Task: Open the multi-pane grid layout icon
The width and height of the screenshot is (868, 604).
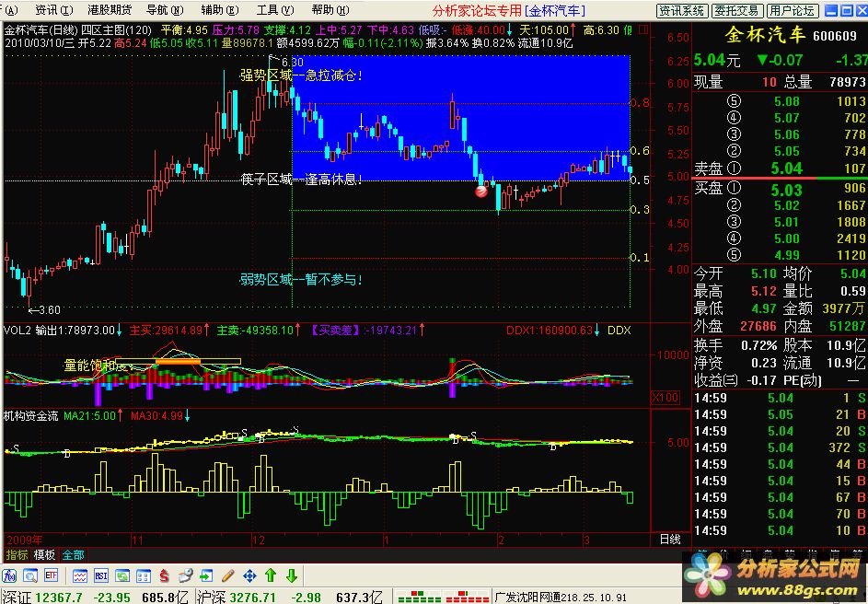Action: (x=144, y=575)
